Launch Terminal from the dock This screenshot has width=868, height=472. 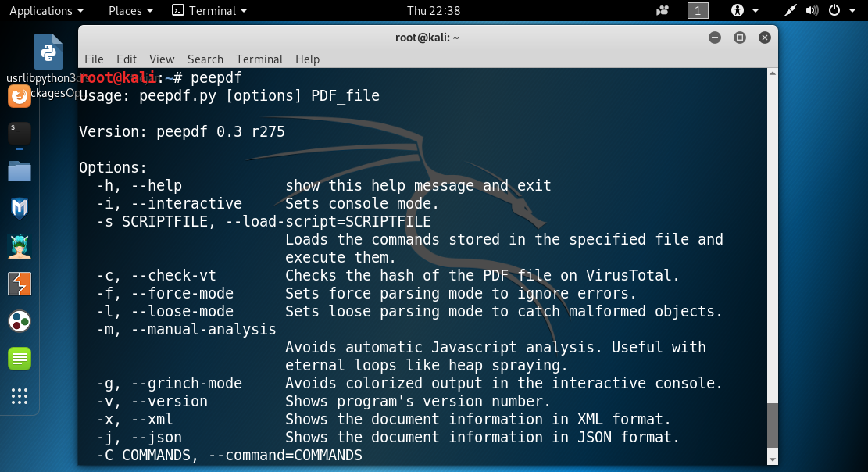pyautogui.click(x=20, y=134)
